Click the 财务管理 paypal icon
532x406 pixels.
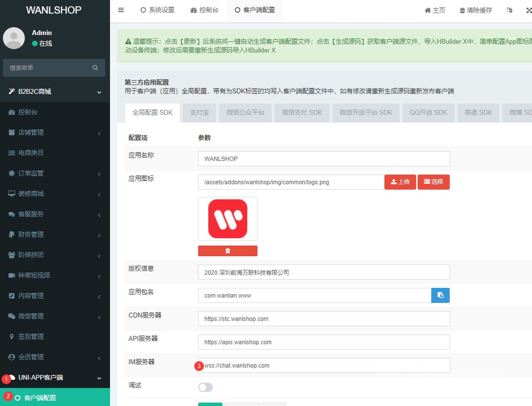pos(12,234)
